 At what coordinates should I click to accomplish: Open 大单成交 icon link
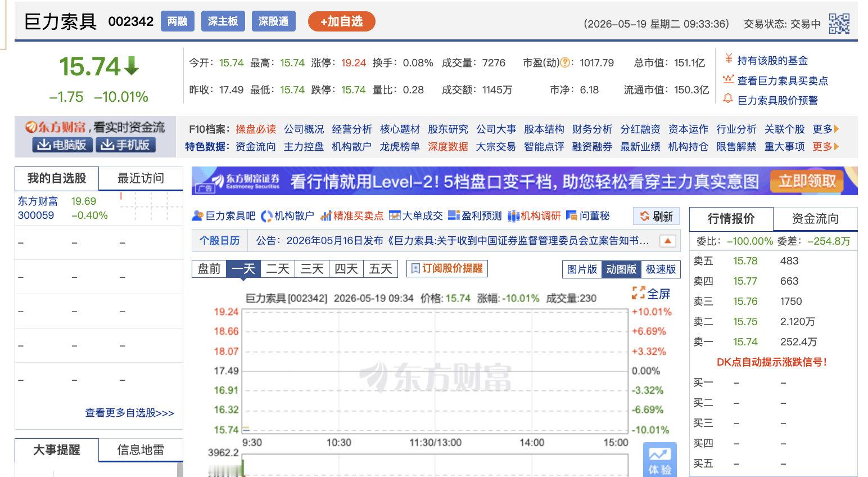pyautogui.click(x=416, y=216)
